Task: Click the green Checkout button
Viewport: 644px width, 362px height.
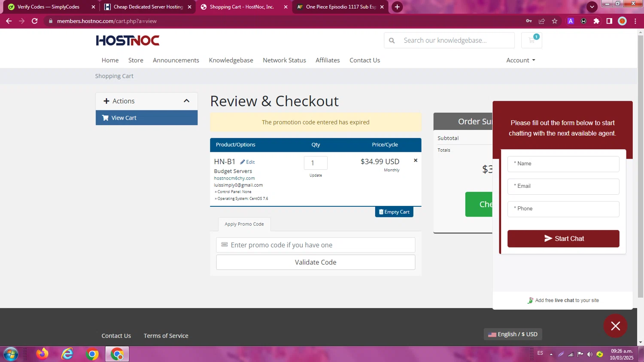Action: [479, 204]
